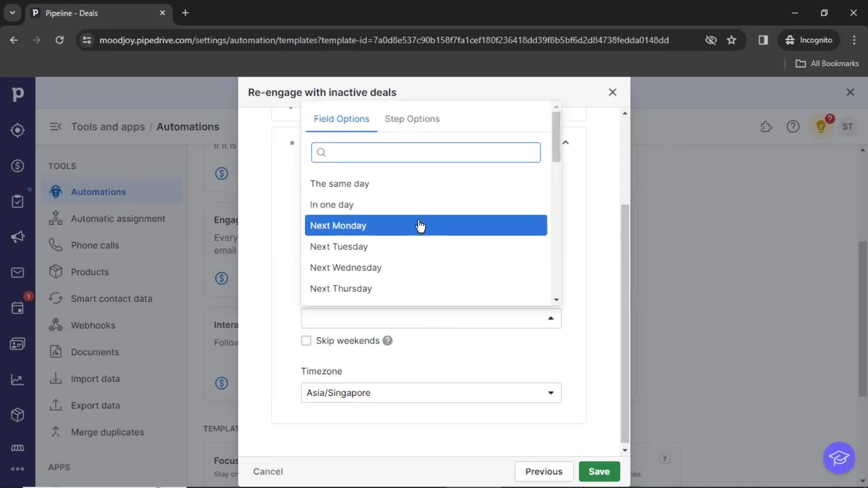Click the Goals chart icon in sidebar
868x488 pixels.
pyautogui.click(x=17, y=379)
